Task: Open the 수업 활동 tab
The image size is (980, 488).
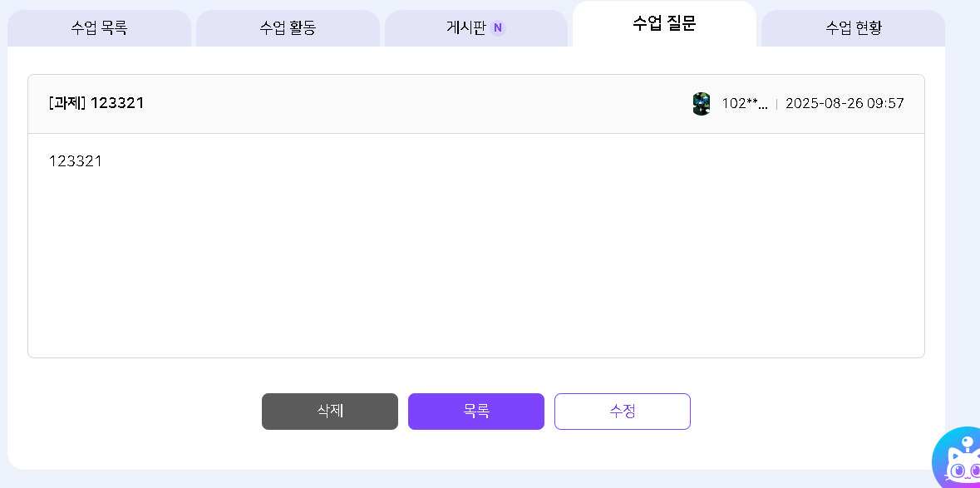Action: [x=288, y=28]
